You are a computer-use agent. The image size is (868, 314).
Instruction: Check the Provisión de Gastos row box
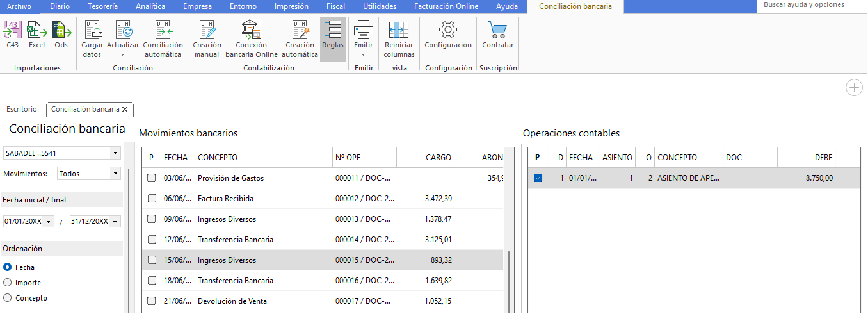coord(152,178)
